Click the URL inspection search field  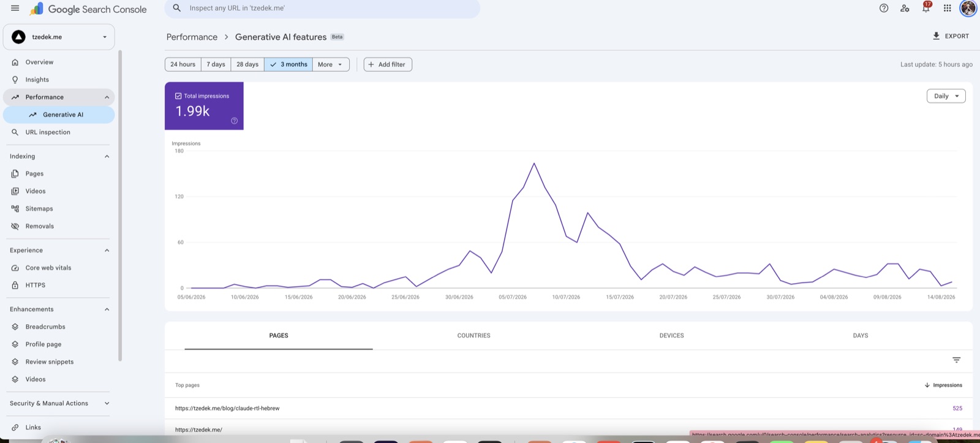pyautogui.click(x=322, y=9)
